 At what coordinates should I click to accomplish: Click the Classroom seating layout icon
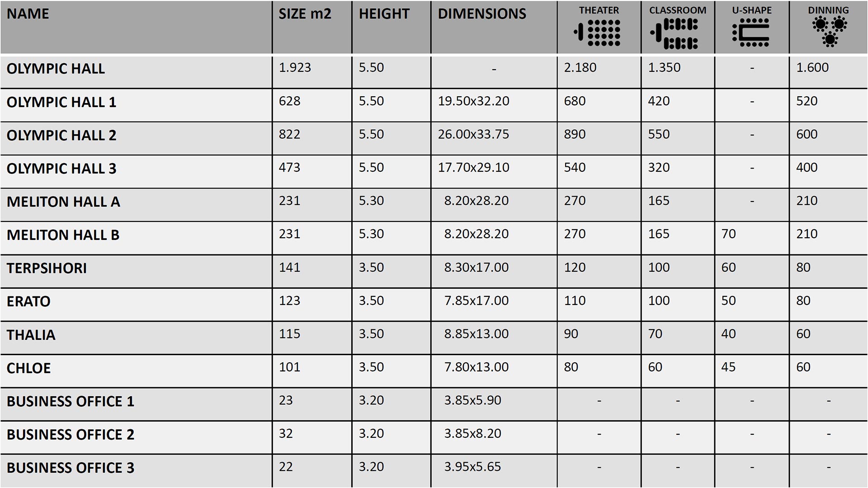click(x=675, y=33)
